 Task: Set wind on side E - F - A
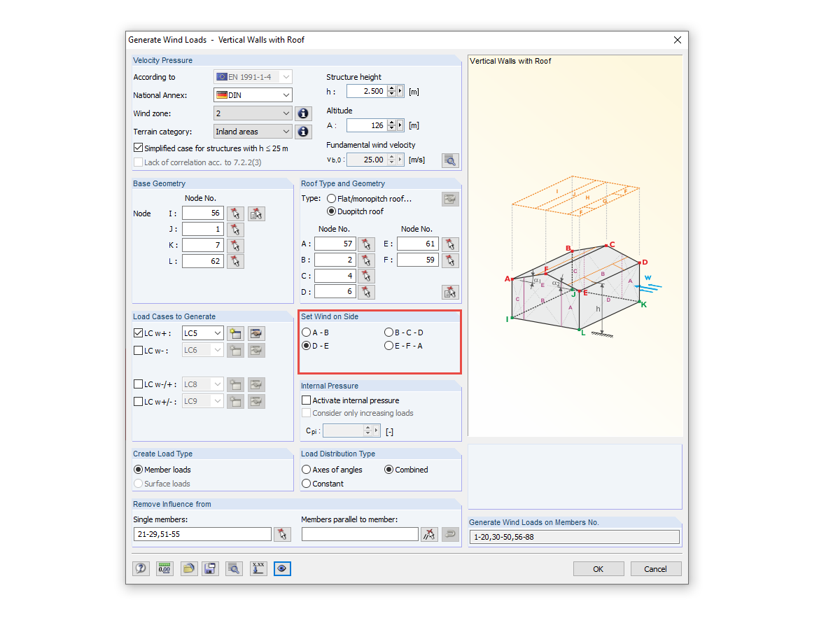point(388,346)
